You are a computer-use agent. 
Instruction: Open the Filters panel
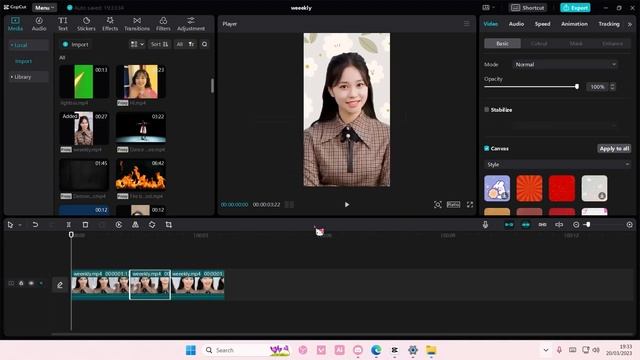(x=163, y=24)
